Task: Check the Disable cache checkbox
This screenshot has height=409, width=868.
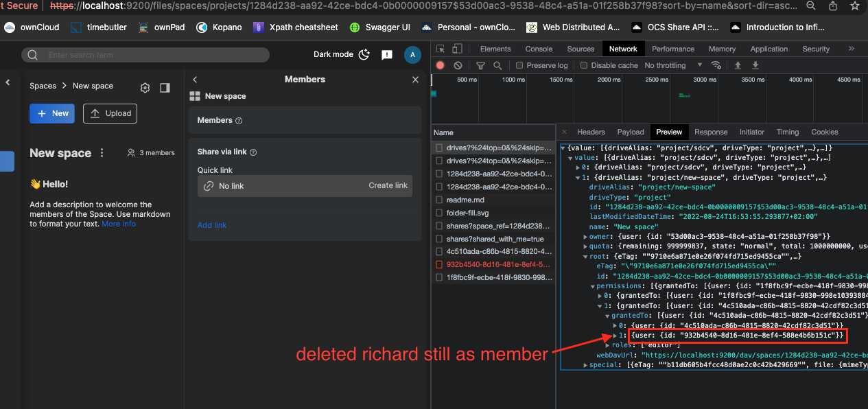Action: (583, 65)
